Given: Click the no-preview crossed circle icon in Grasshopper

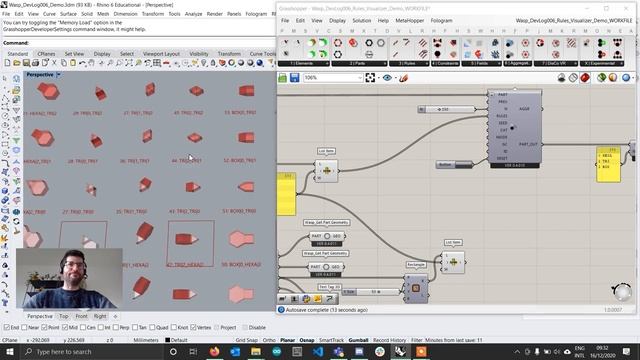Looking at the screenshot, I should click(x=573, y=78).
